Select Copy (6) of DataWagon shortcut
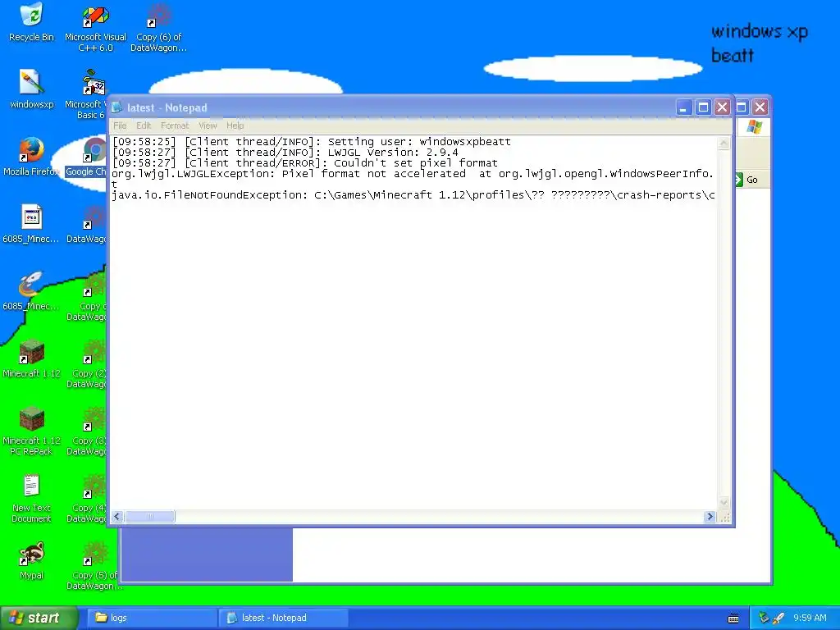The image size is (840, 630). coord(158,28)
